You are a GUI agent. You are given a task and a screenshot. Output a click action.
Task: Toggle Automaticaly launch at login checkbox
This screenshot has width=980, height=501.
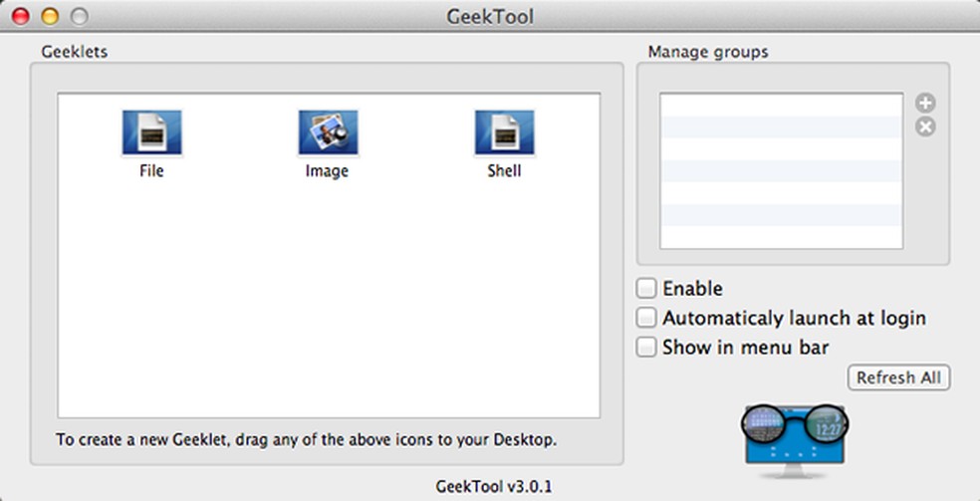tap(647, 319)
